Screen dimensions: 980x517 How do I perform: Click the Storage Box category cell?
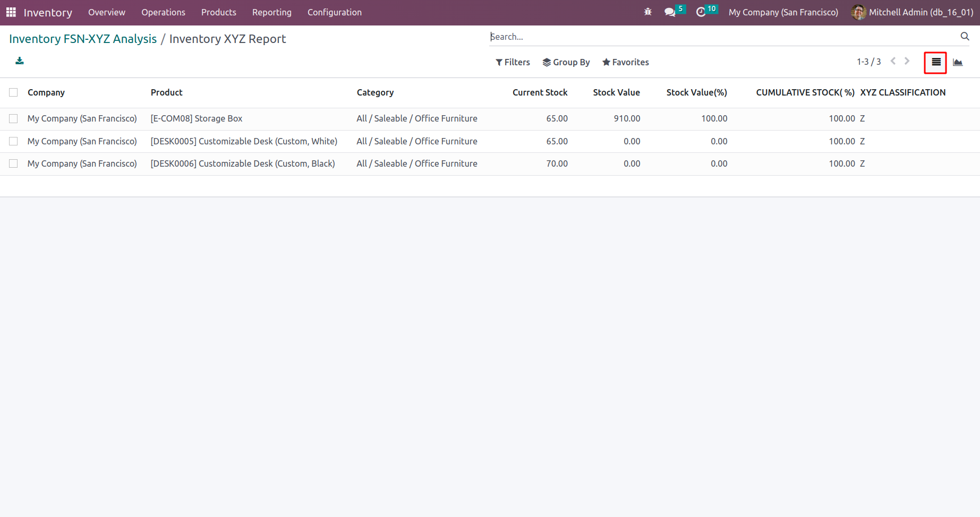tap(417, 118)
